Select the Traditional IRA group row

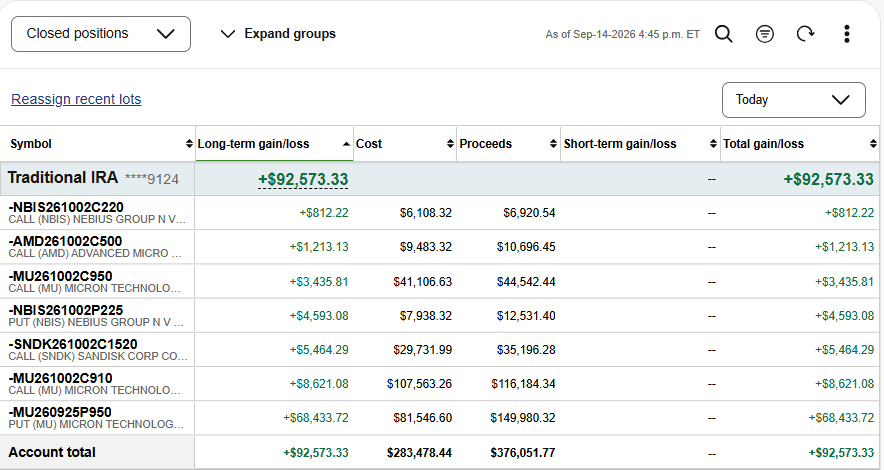[x=440, y=179]
